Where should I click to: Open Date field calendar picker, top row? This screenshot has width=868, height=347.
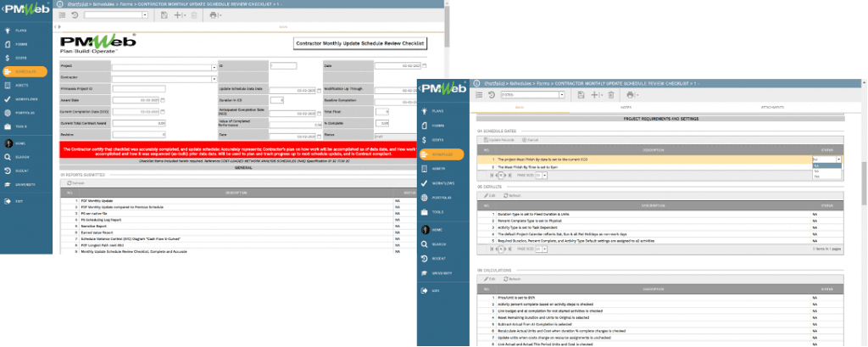pos(425,65)
